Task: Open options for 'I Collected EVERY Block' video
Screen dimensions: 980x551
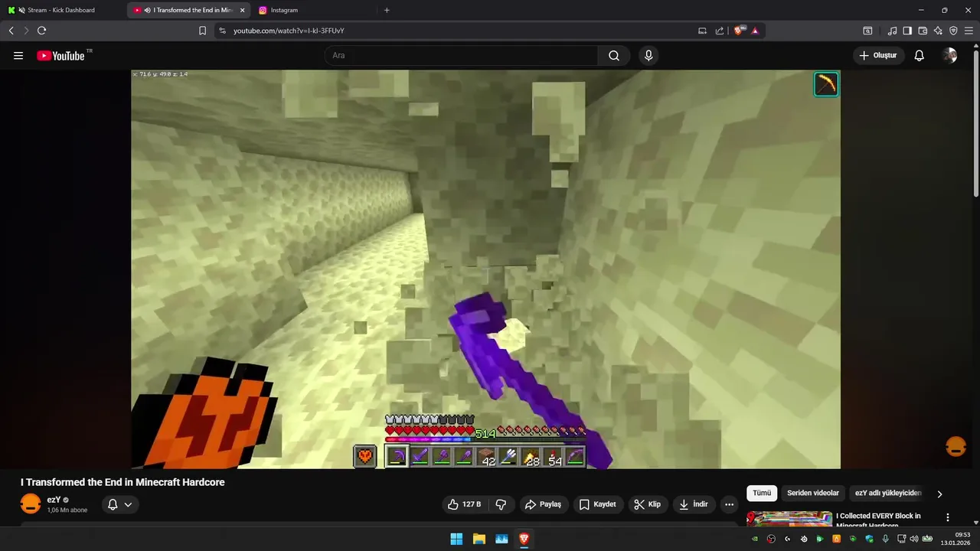Action: coord(948,517)
